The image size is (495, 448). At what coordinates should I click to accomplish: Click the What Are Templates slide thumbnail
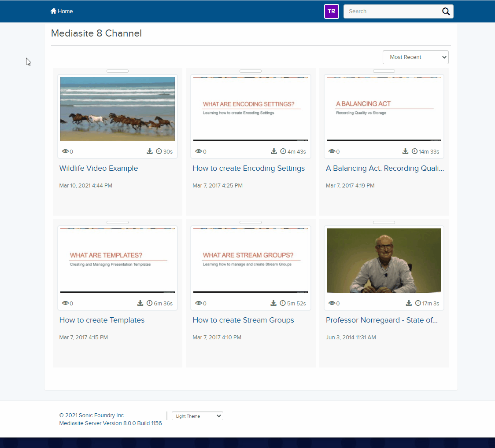pos(118,261)
